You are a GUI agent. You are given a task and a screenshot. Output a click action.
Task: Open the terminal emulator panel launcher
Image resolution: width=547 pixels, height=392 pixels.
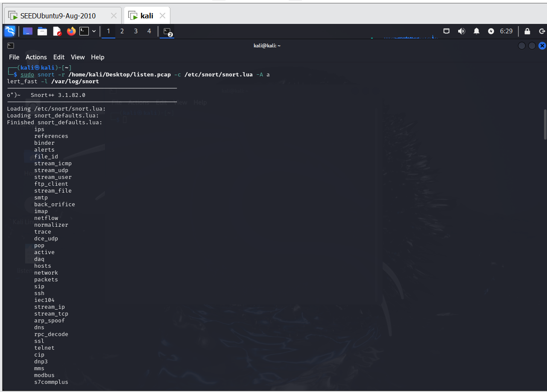click(84, 31)
